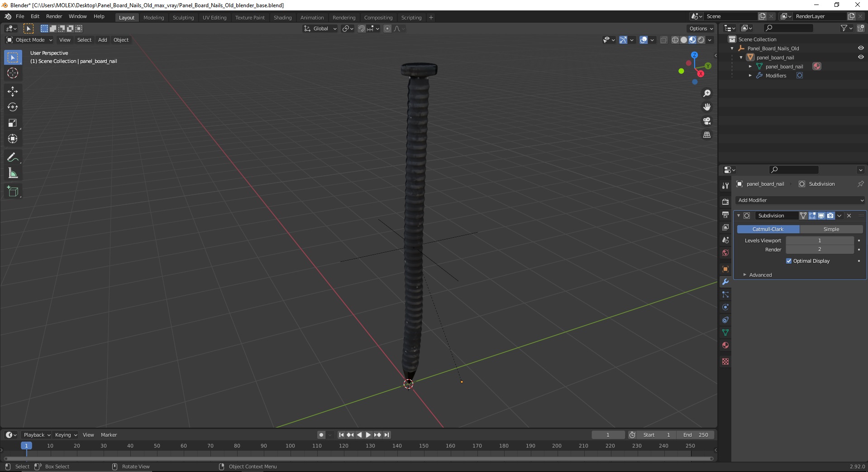
Task: Hide panel_board_nail object eye icon
Action: [x=861, y=57]
